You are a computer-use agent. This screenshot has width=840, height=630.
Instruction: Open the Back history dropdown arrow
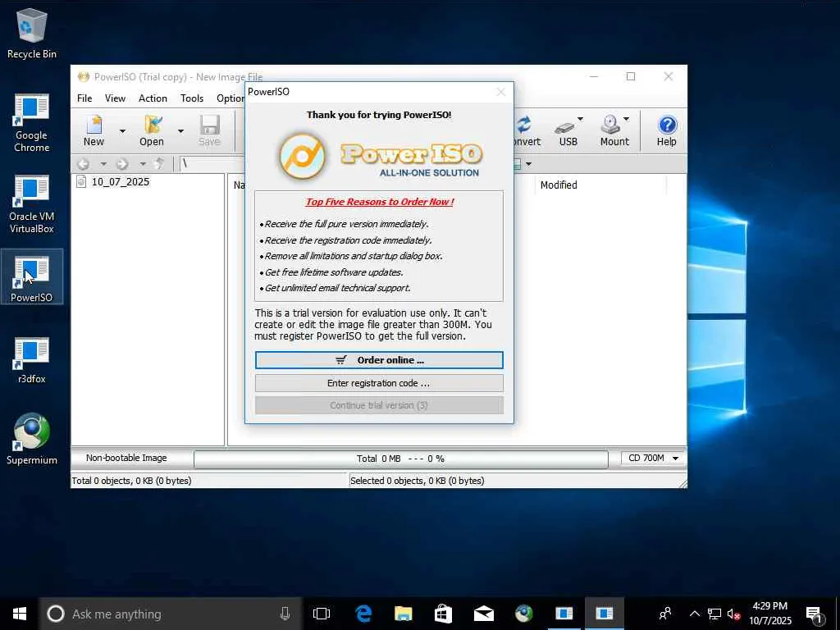(x=103, y=164)
